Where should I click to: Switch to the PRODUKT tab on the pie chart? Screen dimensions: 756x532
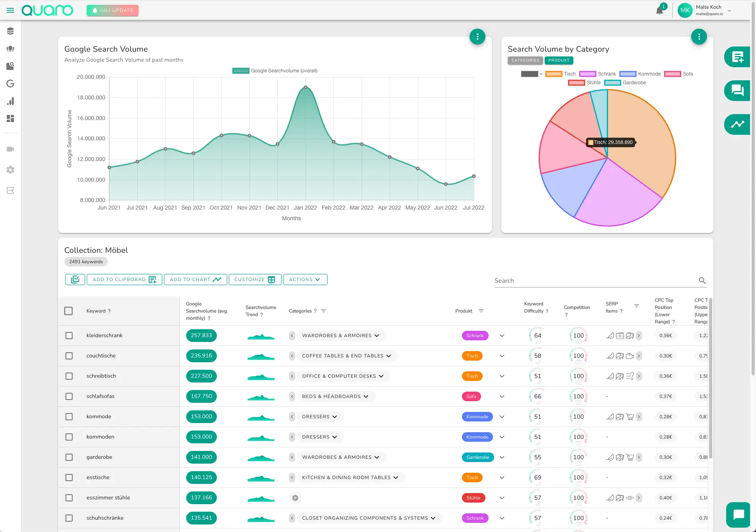coord(559,60)
